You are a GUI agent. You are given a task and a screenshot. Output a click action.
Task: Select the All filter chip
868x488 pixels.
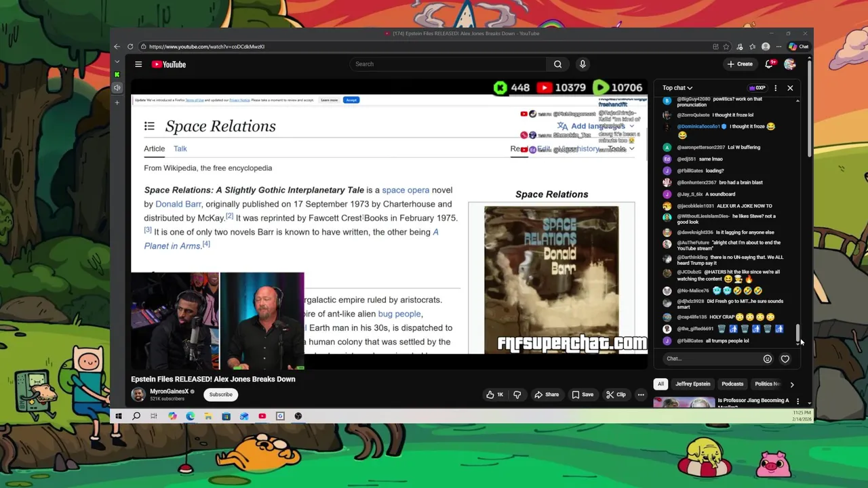click(660, 384)
